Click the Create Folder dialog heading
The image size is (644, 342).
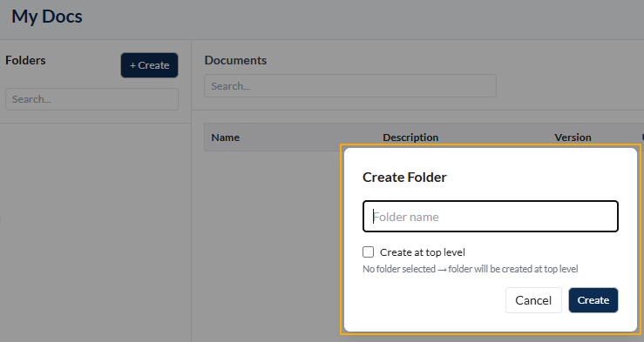(x=404, y=178)
